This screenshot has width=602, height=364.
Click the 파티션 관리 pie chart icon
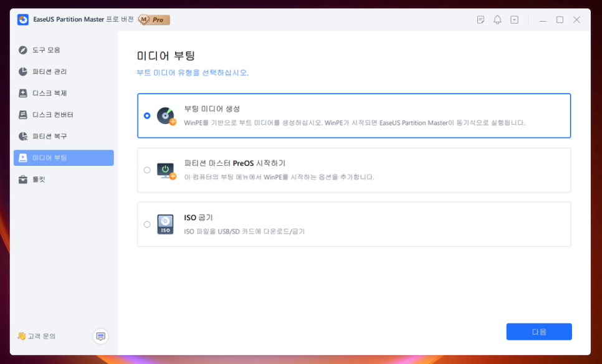pos(23,72)
